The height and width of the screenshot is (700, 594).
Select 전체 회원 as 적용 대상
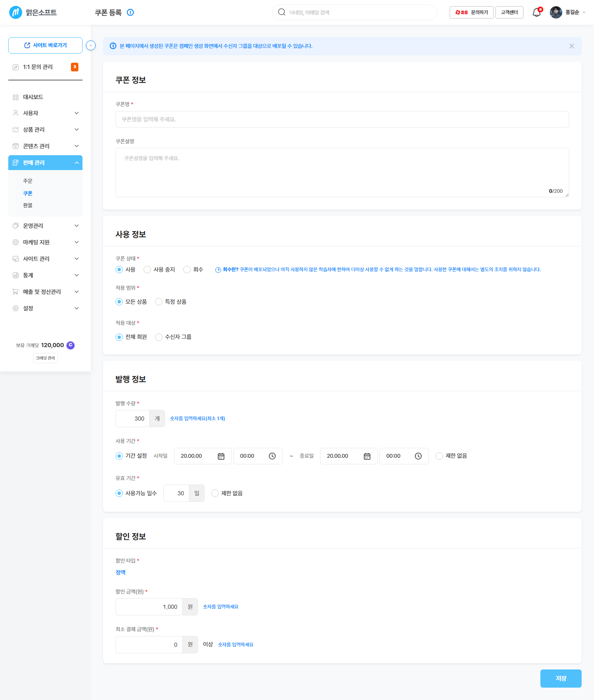tap(119, 337)
